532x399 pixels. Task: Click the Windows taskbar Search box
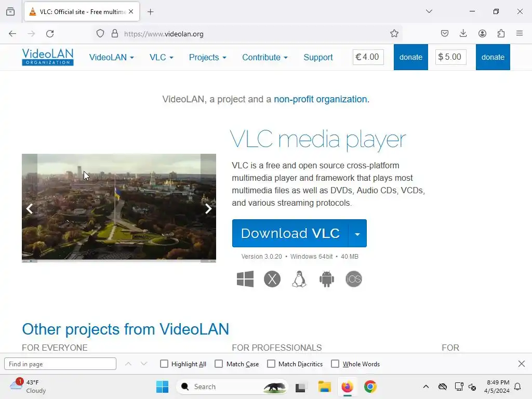coord(232,387)
